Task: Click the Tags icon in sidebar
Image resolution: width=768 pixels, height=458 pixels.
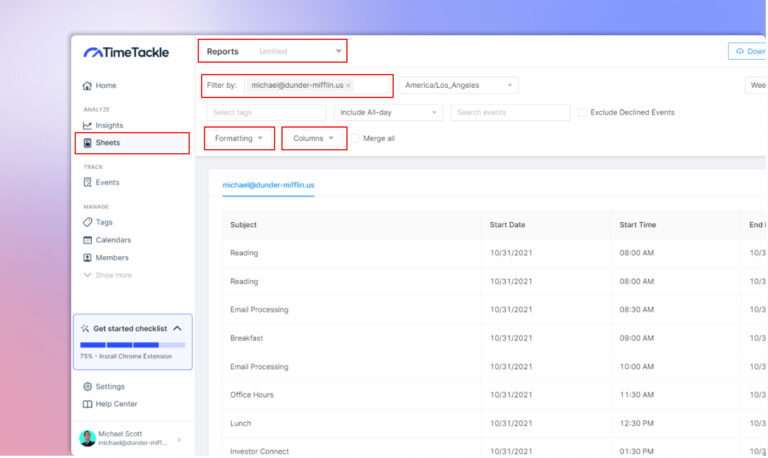Action: 87,222
